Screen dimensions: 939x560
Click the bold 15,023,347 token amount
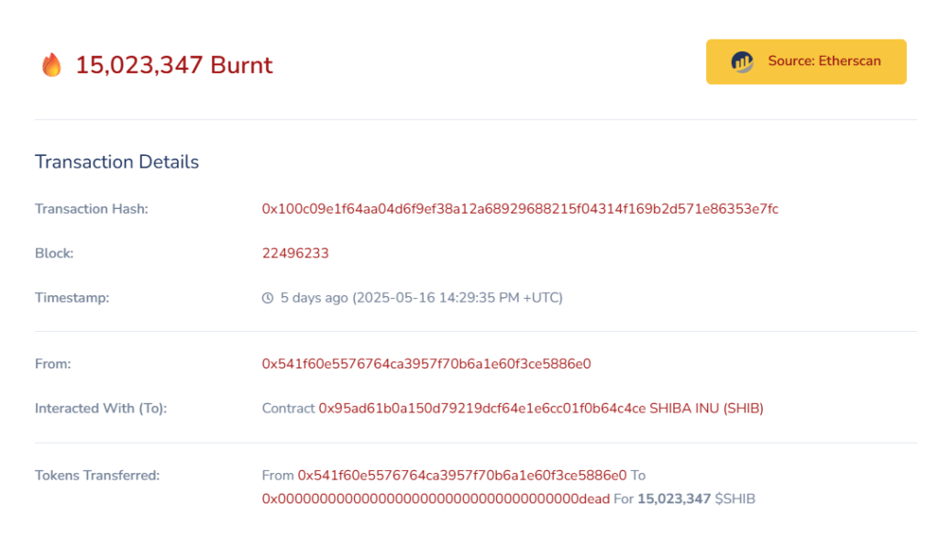pos(674,499)
